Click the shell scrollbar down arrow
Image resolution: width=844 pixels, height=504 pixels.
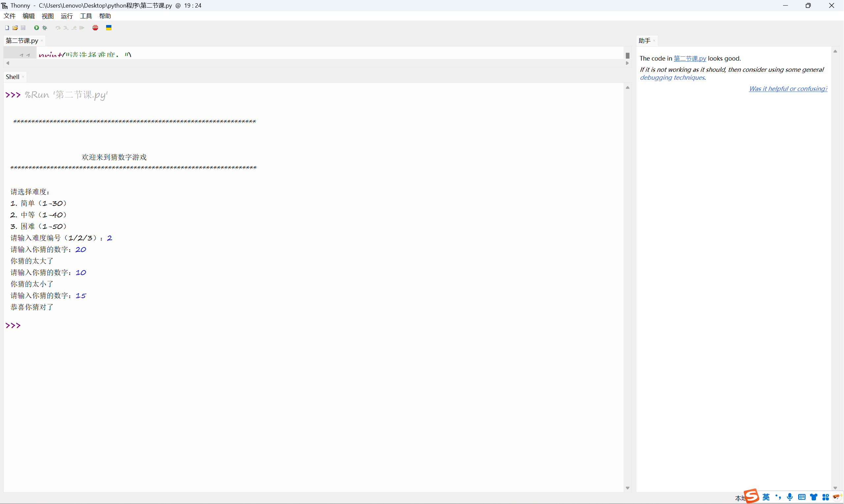[627, 488]
